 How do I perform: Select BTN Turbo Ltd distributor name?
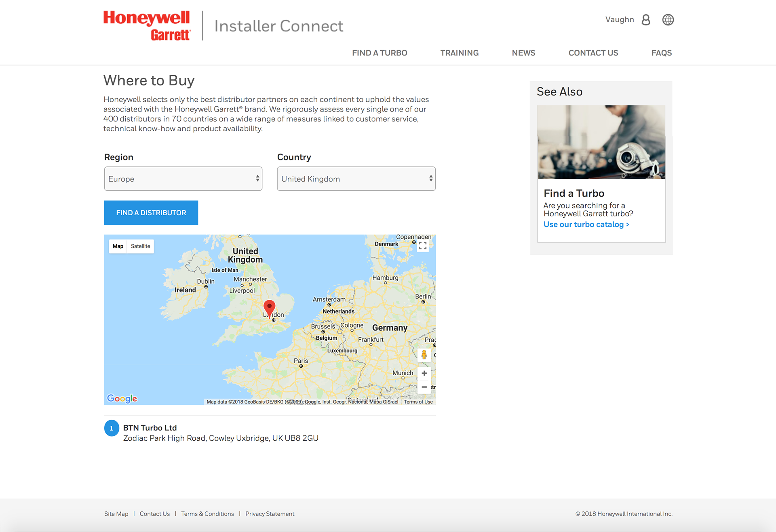click(x=150, y=428)
